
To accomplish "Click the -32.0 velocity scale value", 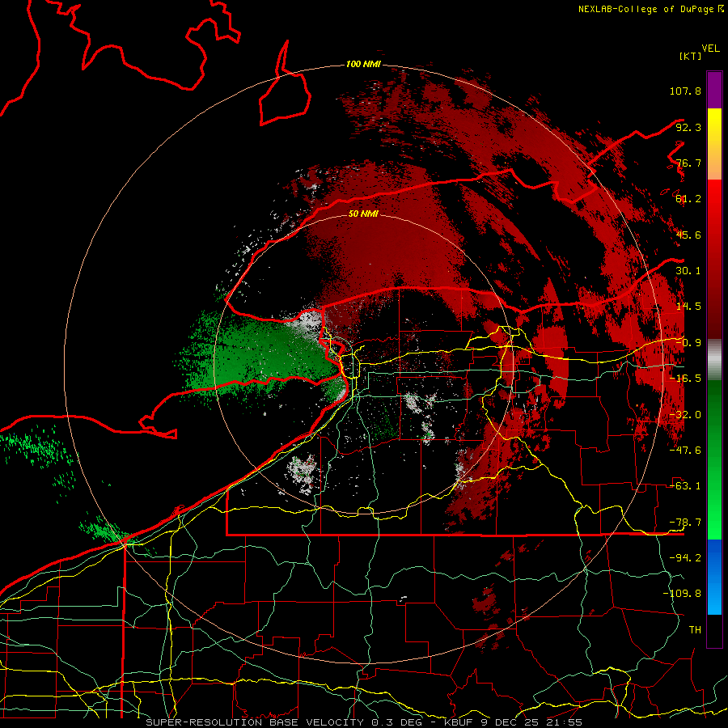I will [x=685, y=415].
